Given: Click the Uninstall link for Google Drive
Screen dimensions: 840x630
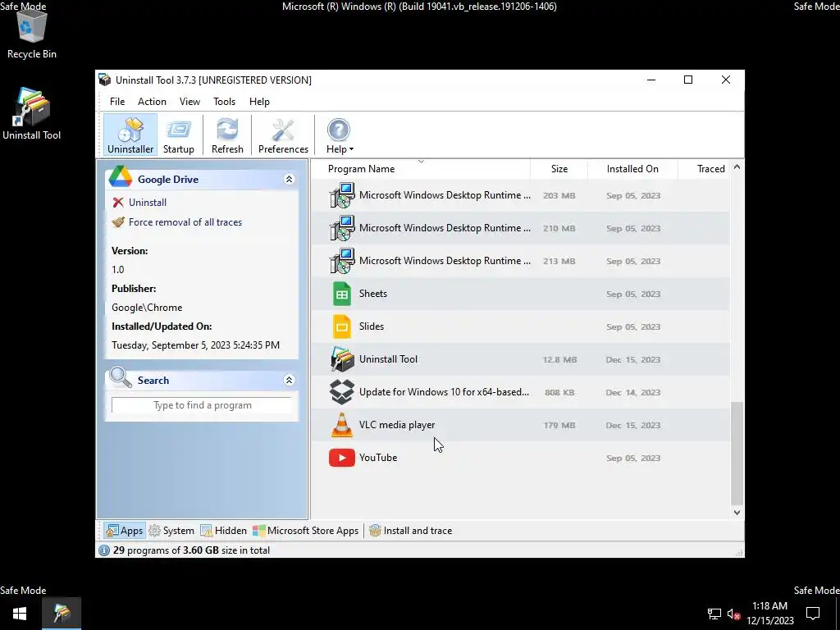Looking at the screenshot, I should pos(148,203).
